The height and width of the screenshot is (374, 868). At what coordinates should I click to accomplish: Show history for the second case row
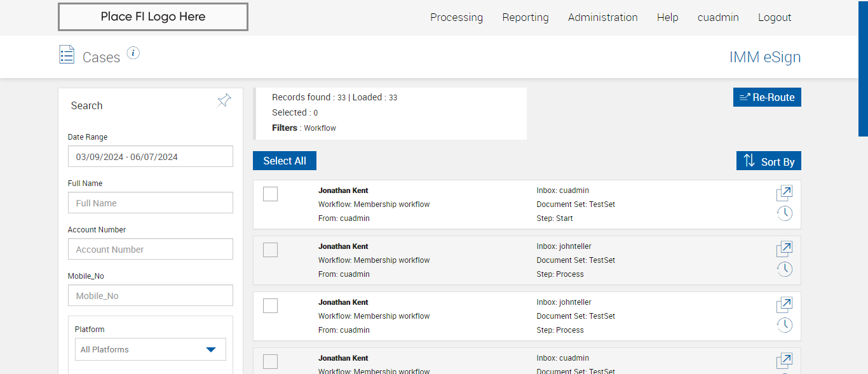(x=784, y=269)
